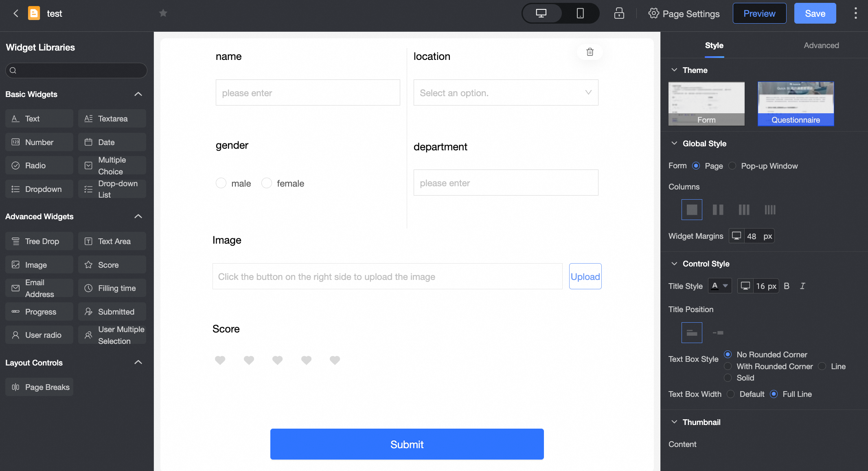Toggle italic title style
Viewport: 868px width, 471px height.
point(802,286)
